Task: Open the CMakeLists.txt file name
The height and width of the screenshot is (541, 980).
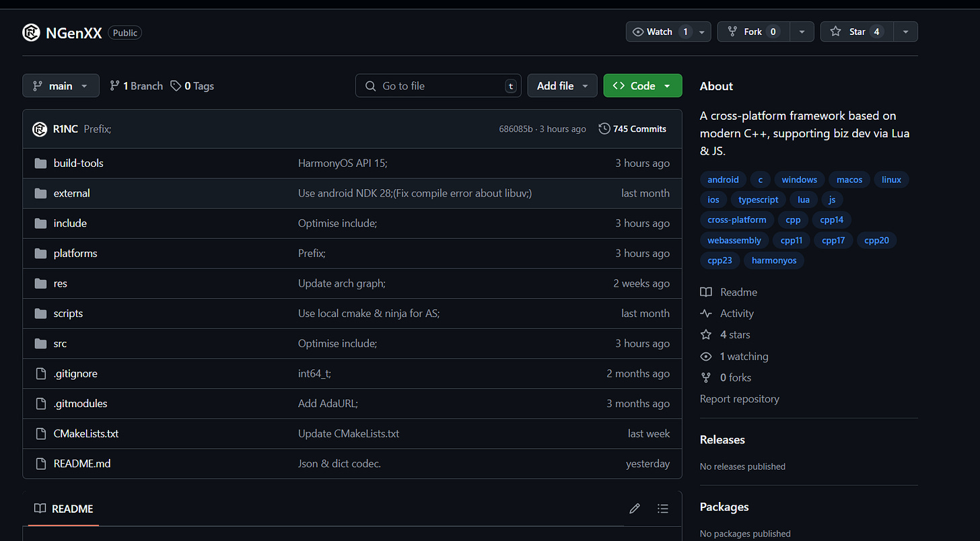Action: coord(86,434)
